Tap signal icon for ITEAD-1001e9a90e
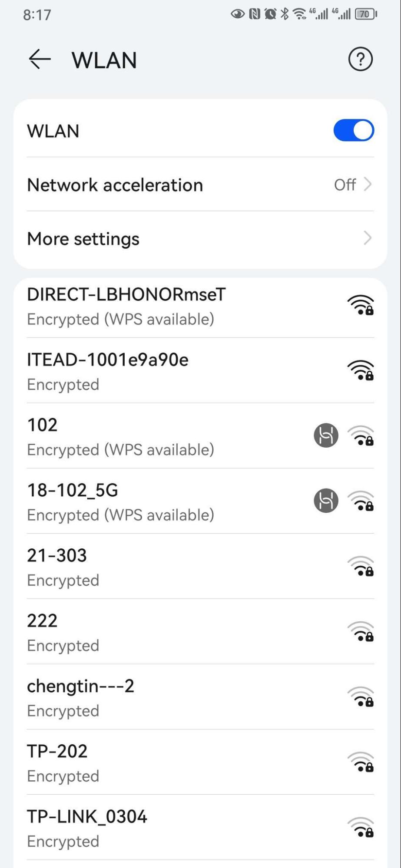Screen dimensions: 401x868 click(361, 370)
